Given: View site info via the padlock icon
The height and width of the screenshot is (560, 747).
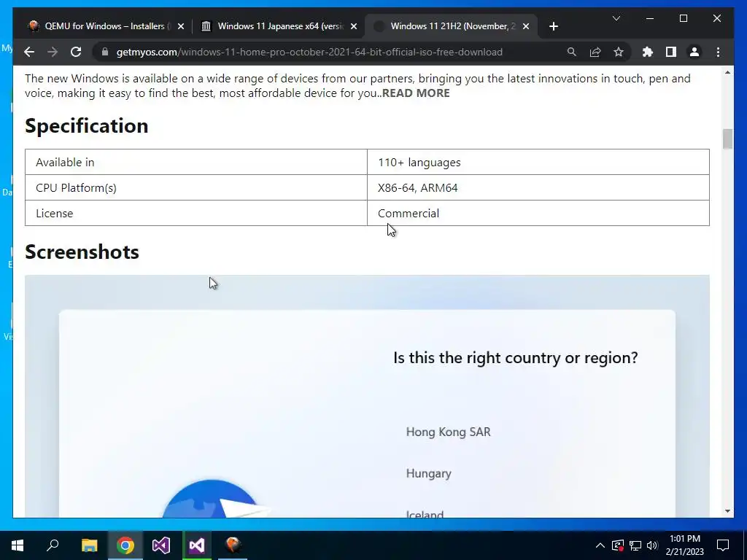Looking at the screenshot, I should pyautogui.click(x=105, y=52).
